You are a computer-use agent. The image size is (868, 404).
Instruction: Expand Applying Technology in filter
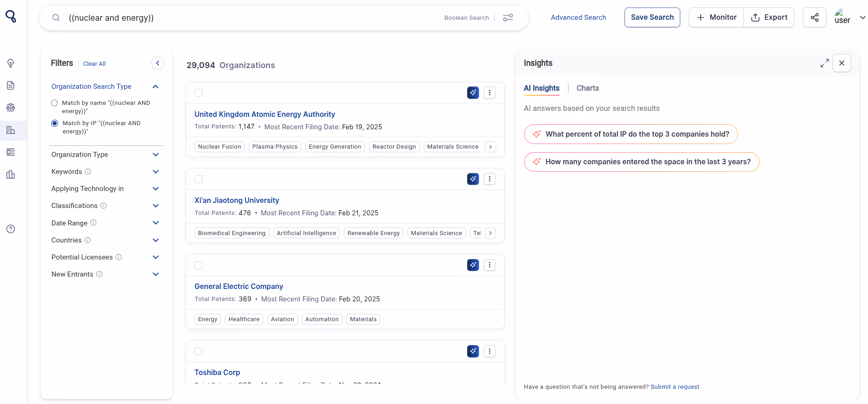155,189
